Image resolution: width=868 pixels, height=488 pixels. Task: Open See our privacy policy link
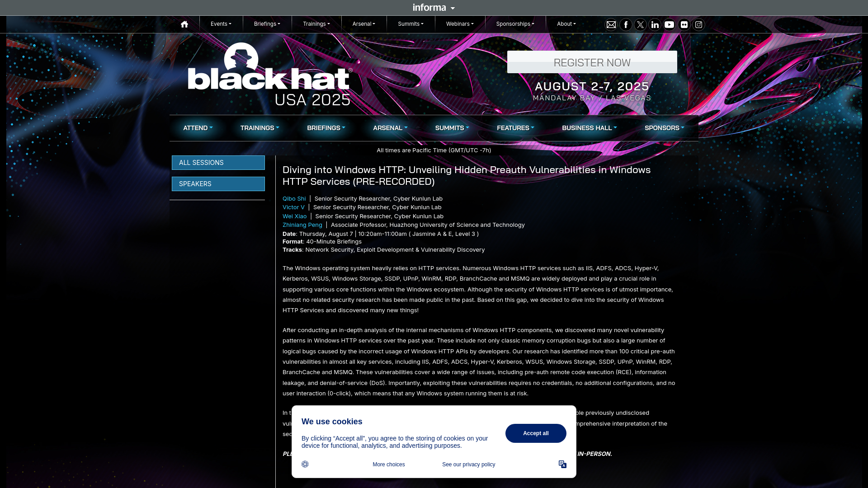(469, 465)
